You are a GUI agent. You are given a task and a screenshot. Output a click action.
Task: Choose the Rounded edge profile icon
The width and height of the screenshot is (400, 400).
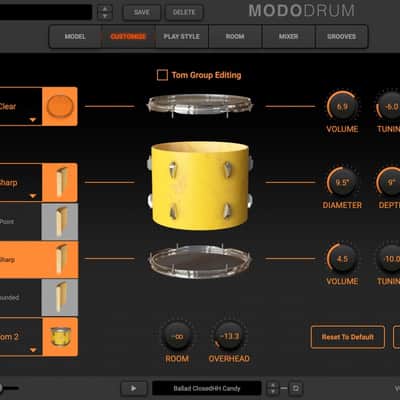pos(60,297)
